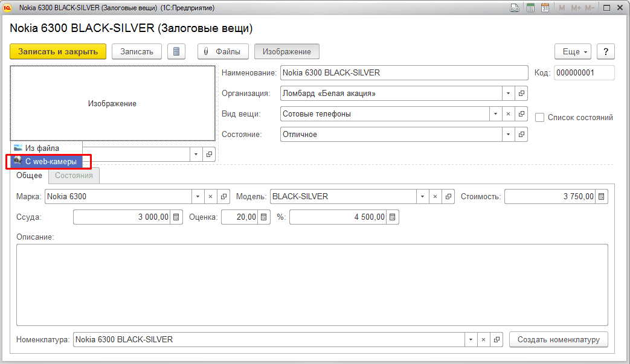Viewport: 630px width, 364px height.
Task: Expand the Номенклатура dropdown
Action: pos(471,339)
